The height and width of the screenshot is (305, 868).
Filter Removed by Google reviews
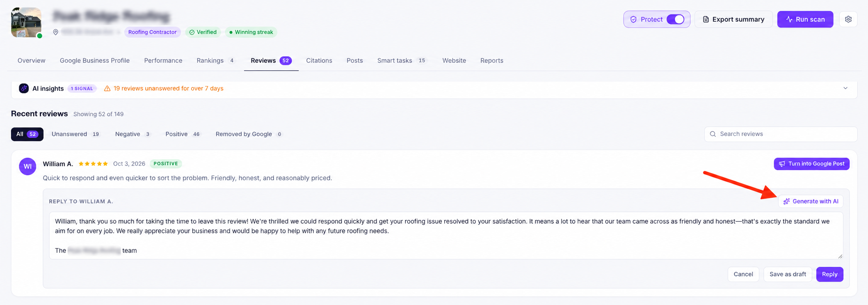pos(249,134)
